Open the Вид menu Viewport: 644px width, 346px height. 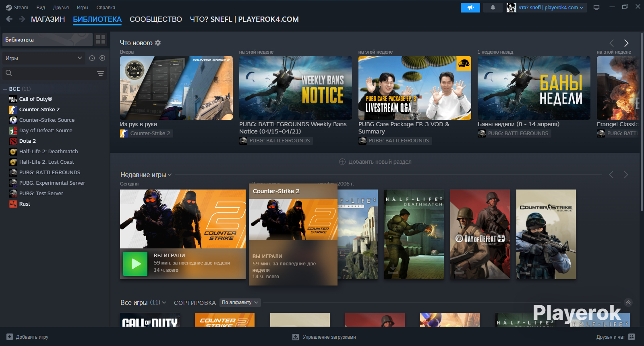click(x=41, y=8)
